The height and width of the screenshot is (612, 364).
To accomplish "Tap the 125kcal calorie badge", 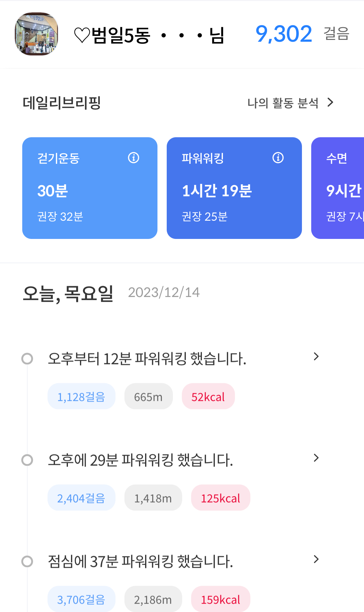I will click(x=220, y=498).
